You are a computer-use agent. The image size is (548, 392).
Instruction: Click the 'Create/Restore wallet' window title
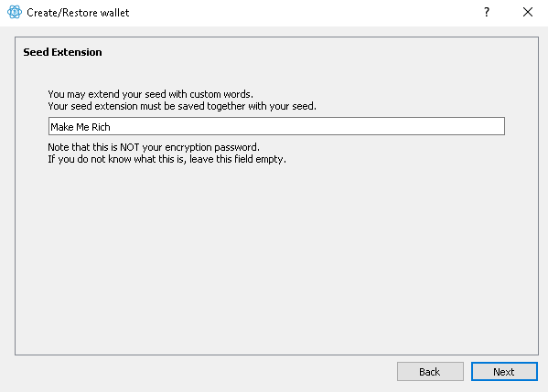[78, 13]
